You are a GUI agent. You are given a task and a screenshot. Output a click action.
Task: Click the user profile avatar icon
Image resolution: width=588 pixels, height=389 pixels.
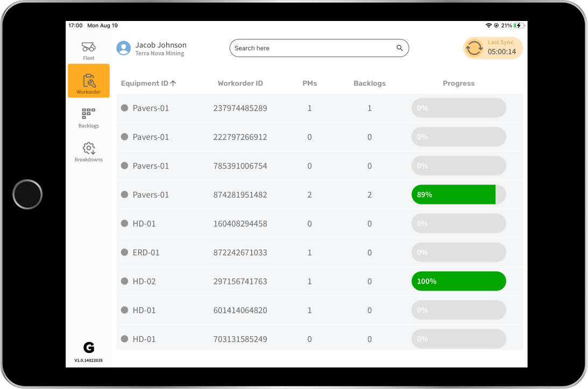pyautogui.click(x=124, y=48)
